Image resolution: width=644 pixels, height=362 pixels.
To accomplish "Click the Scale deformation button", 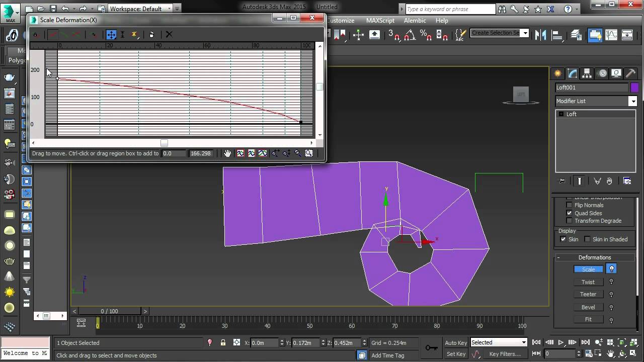I will click(588, 269).
